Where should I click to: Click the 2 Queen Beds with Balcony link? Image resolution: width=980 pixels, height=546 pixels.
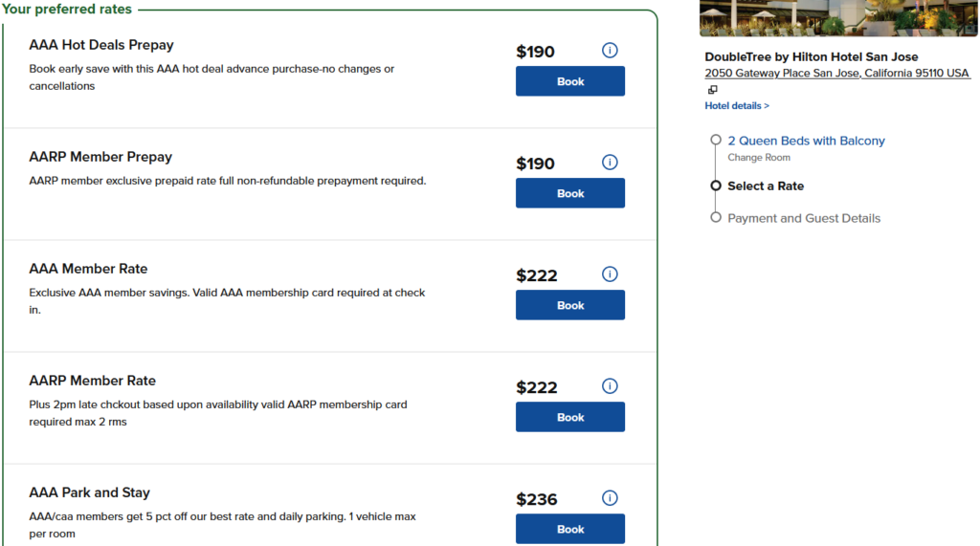[806, 141]
